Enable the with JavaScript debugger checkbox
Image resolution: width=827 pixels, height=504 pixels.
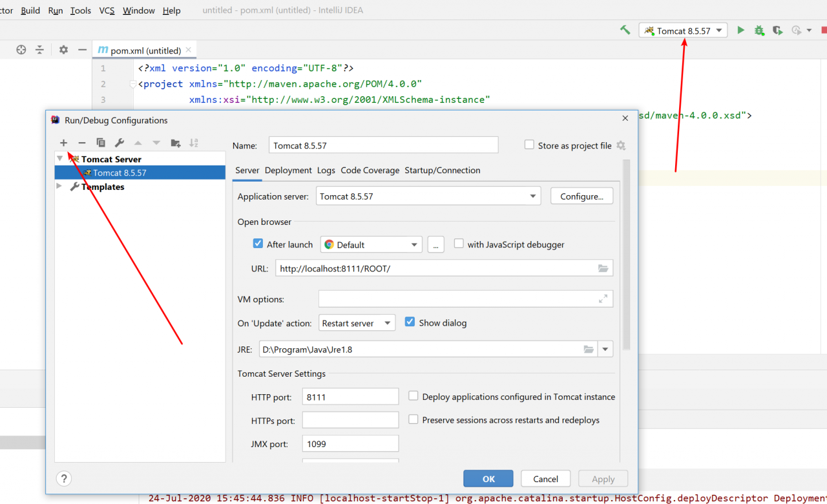(x=459, y=244)
